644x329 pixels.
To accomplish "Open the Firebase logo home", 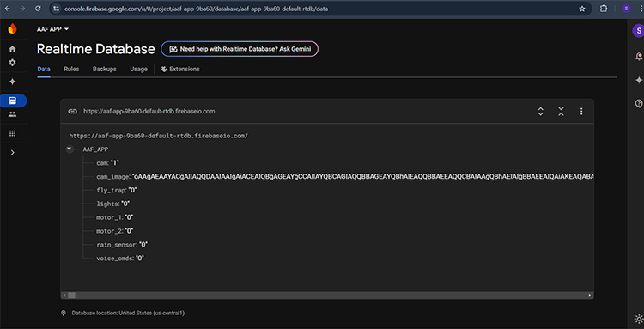I will click(x=12, y=28).
